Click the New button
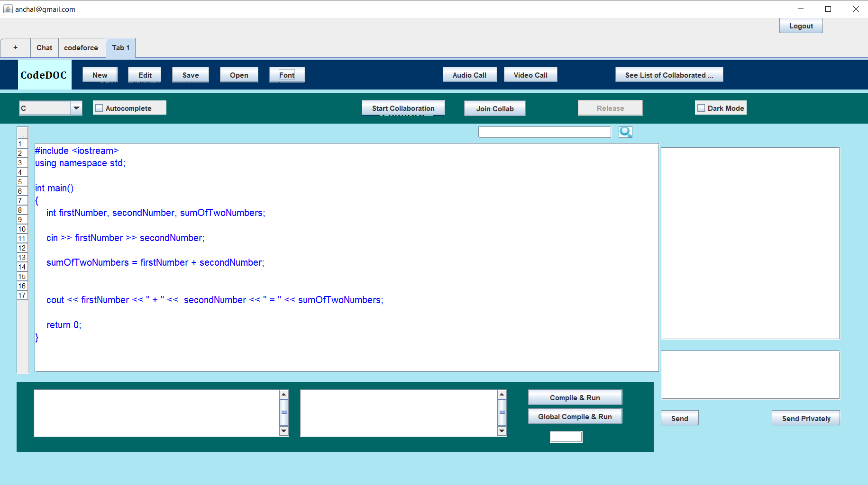Screen dimensions: 868x485 point(100,75)
